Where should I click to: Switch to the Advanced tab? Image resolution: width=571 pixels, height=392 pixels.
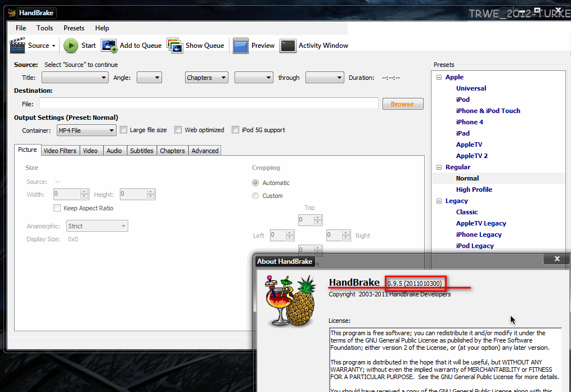point(205,151)
